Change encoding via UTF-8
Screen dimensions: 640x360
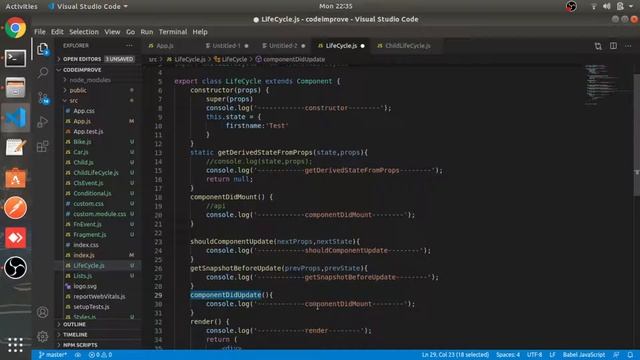pyautogui.click(x=534, y=355)
